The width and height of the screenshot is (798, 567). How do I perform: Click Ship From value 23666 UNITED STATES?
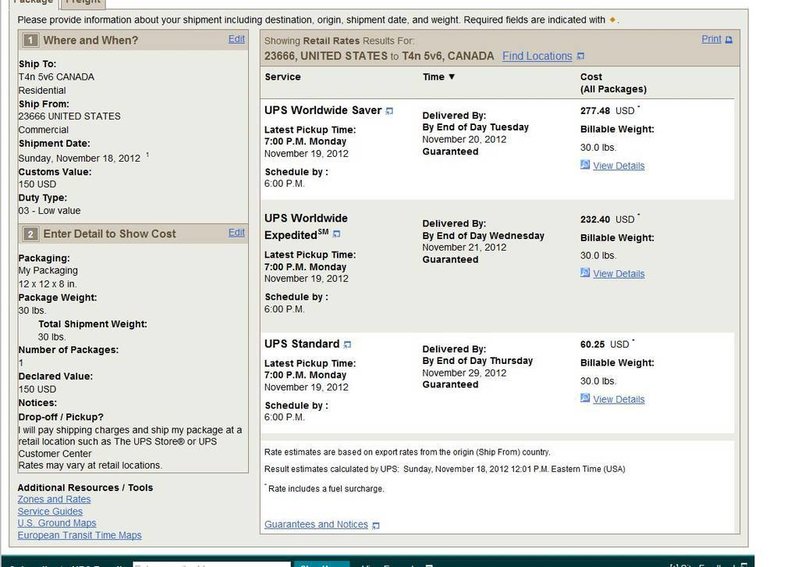[x=69, y=117]
